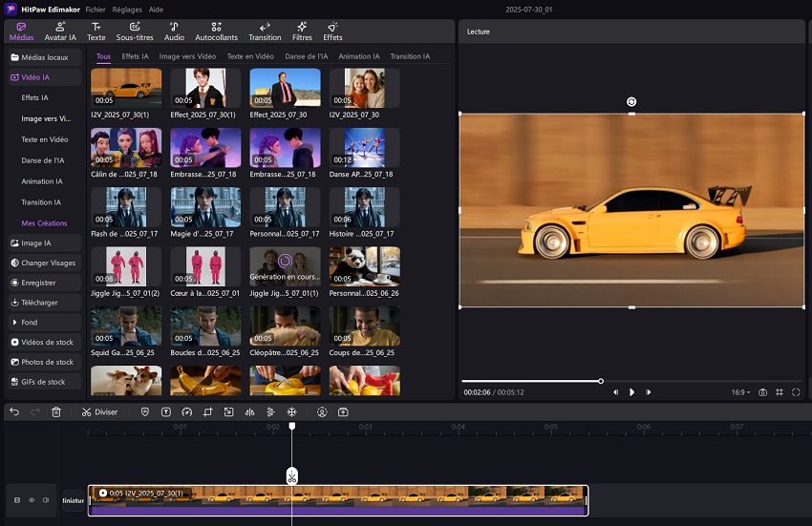This screenshot has width=812, height=526.
Task: Toggle the preview grid overlay
Action: pyautogui.click(x=779, y=392)
